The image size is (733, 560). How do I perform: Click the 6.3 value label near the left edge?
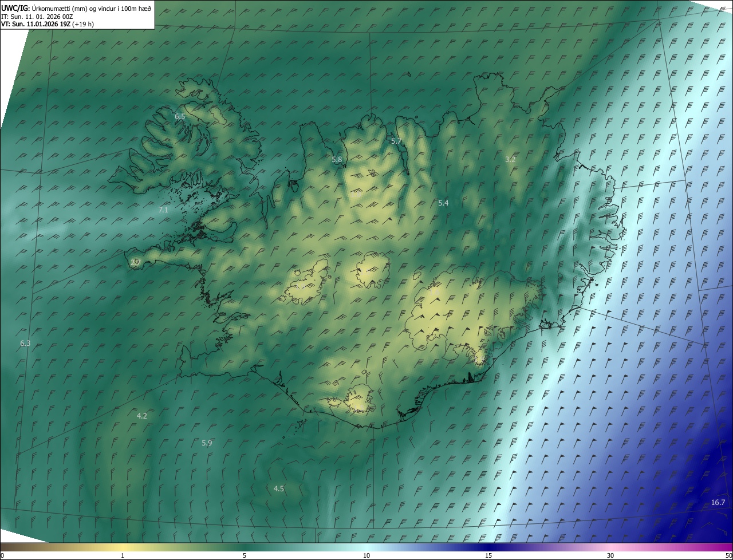pos(25,343)
